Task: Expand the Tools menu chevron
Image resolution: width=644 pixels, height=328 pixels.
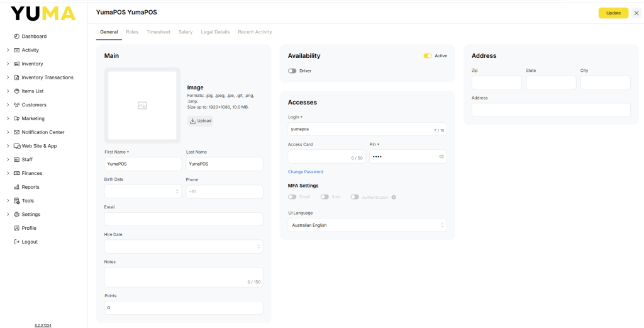Action: (8, 201)
